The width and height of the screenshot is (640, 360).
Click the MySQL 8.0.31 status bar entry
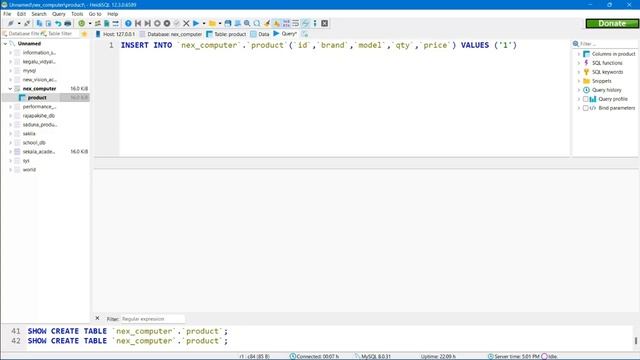[373, 356]
